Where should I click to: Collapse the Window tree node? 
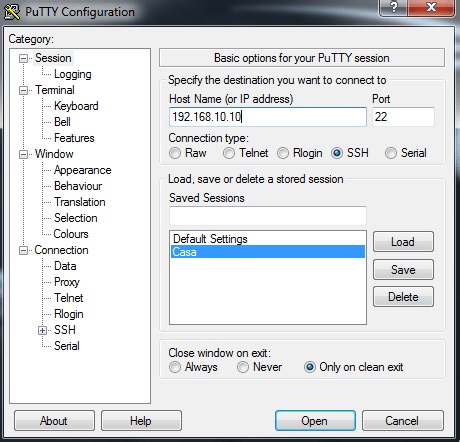(x=23, y=155)
